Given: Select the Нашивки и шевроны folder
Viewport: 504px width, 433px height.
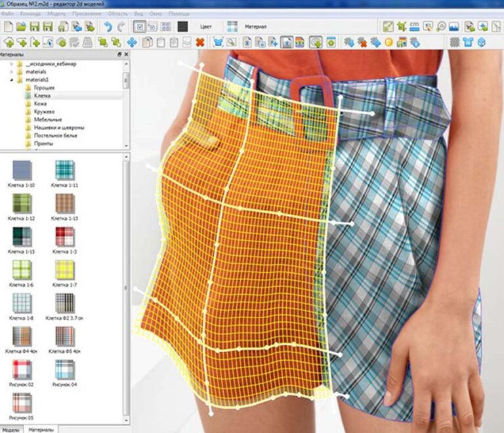Looking at the screenshot, I should click(x=59, y=127).
